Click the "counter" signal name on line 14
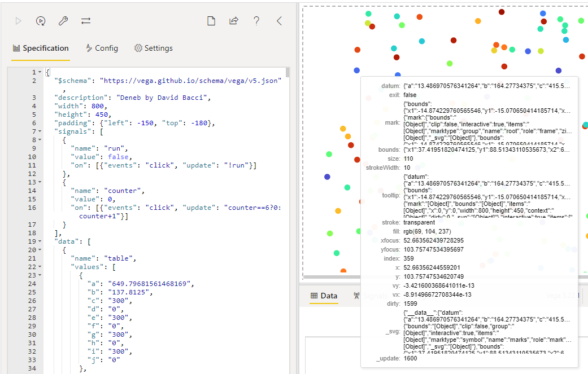 122,191
